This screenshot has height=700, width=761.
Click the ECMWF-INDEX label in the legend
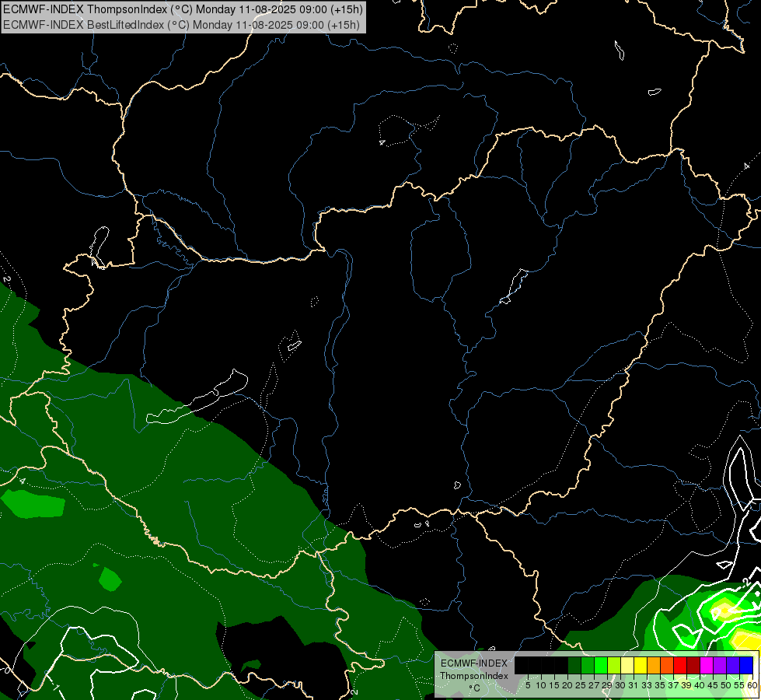(474, 663)
